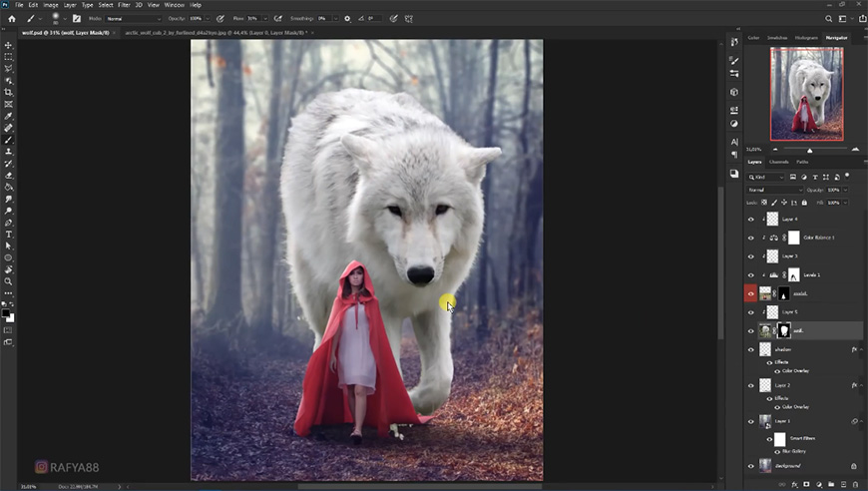
Task: Switch to arctic_wolf_cub document tab
Action: click(x=216, y=33)
